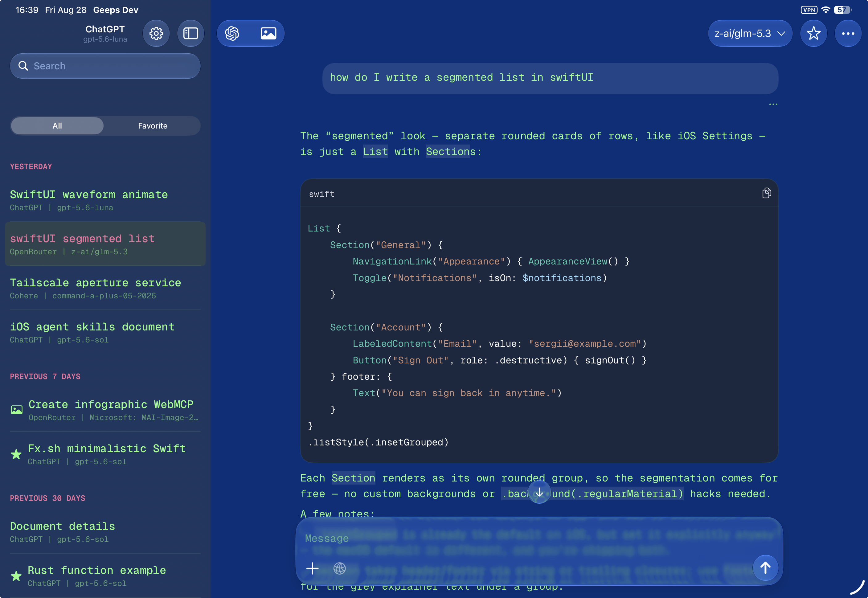Open iOS agent skills document chat
The width and height of the screenshot is (868, 598).
[105, 332]
